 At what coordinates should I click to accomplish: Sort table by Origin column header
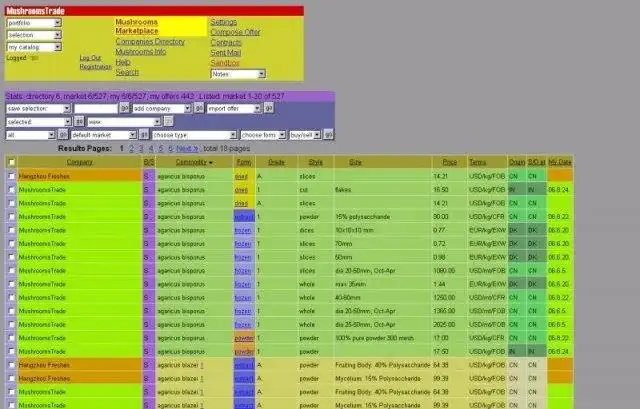pos(517,162)
